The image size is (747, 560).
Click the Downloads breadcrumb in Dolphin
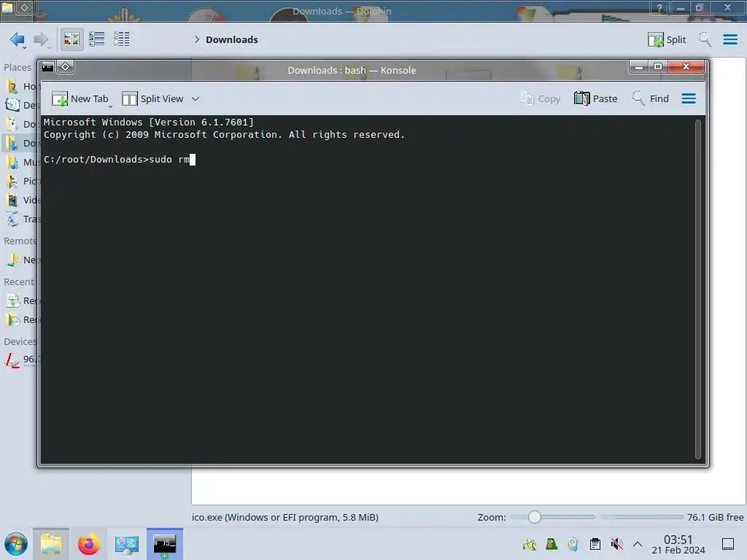click(x=231, y=39)
